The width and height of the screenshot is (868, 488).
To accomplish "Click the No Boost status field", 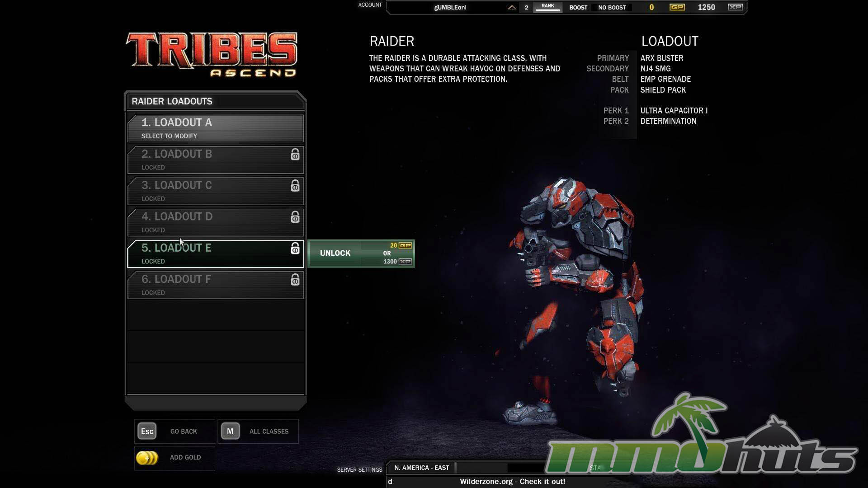I will (x=612, y=8).
